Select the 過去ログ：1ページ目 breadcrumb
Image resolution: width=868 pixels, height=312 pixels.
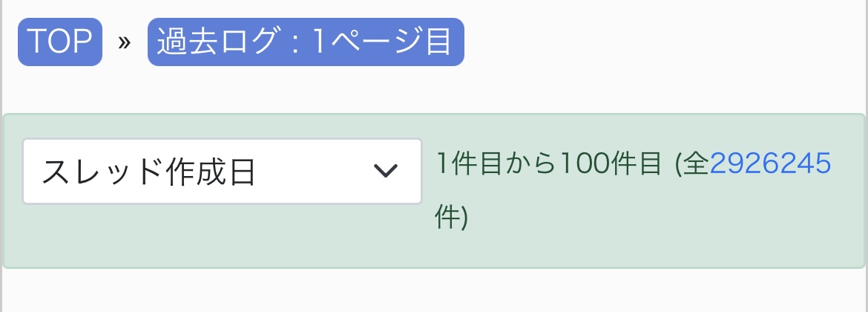tap(305, 42)
